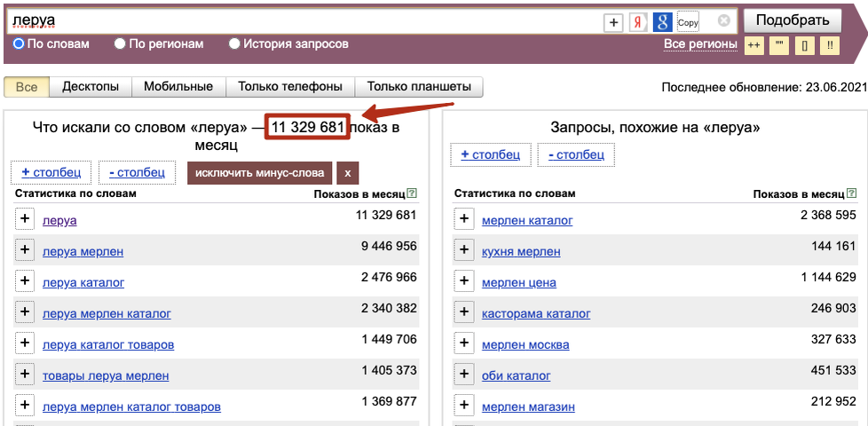868x426 pixels.
Task: Open the 'леруа мерлен каталог товаров' link
Action: click(x=131, y=406)
